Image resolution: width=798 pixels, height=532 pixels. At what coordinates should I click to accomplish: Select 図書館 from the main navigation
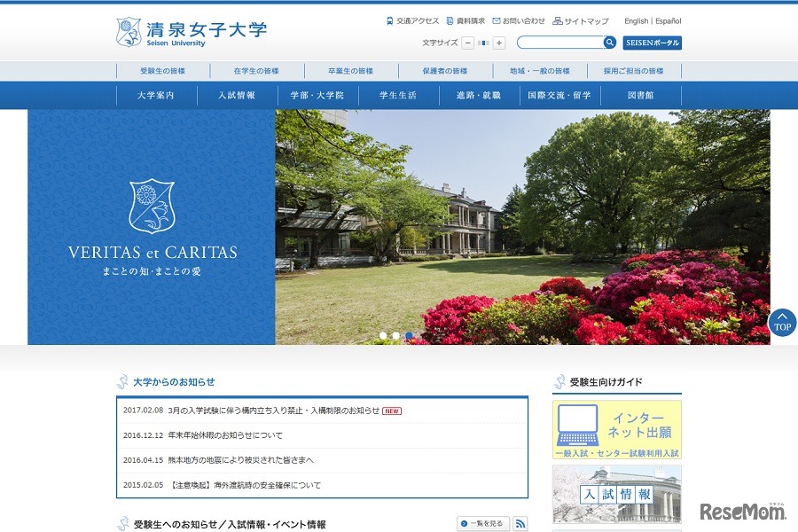640,94
